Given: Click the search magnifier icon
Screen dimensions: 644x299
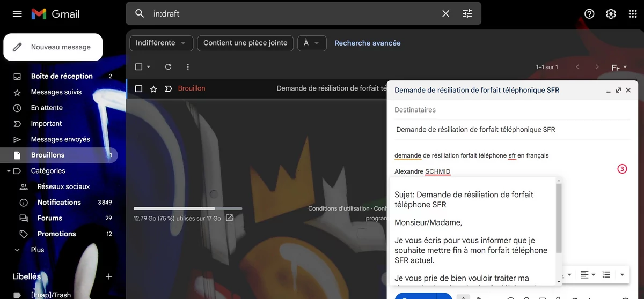Looking at the screenshot, I should [x=140, y=13].
